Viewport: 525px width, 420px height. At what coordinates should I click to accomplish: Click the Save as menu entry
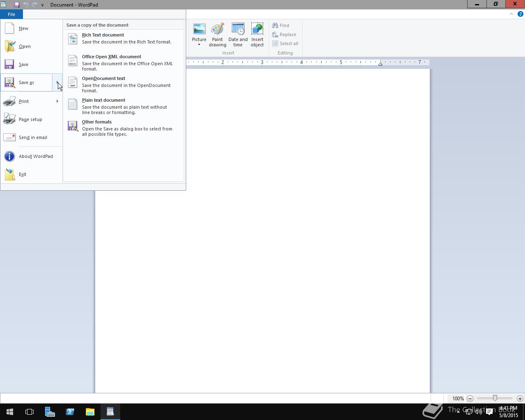pos(27,82)
